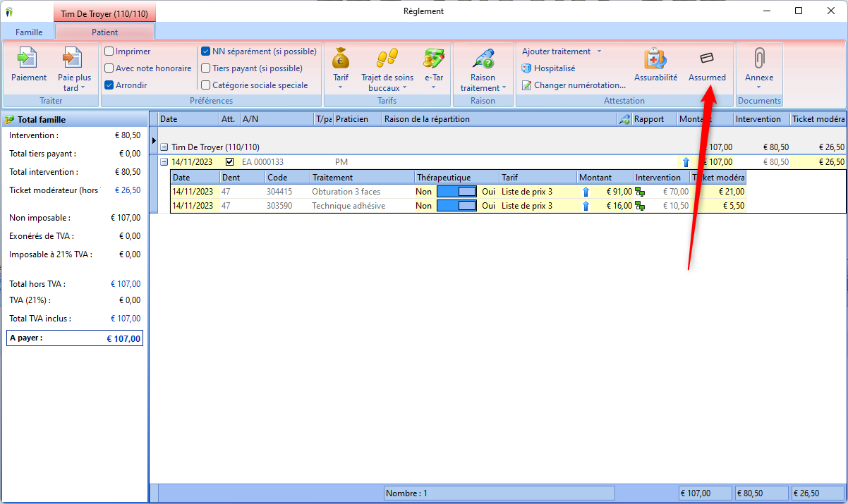This screenshot has width=848, height=504.
Task: Uncheck the Arrondir checkbox
Action: [109, 85]
